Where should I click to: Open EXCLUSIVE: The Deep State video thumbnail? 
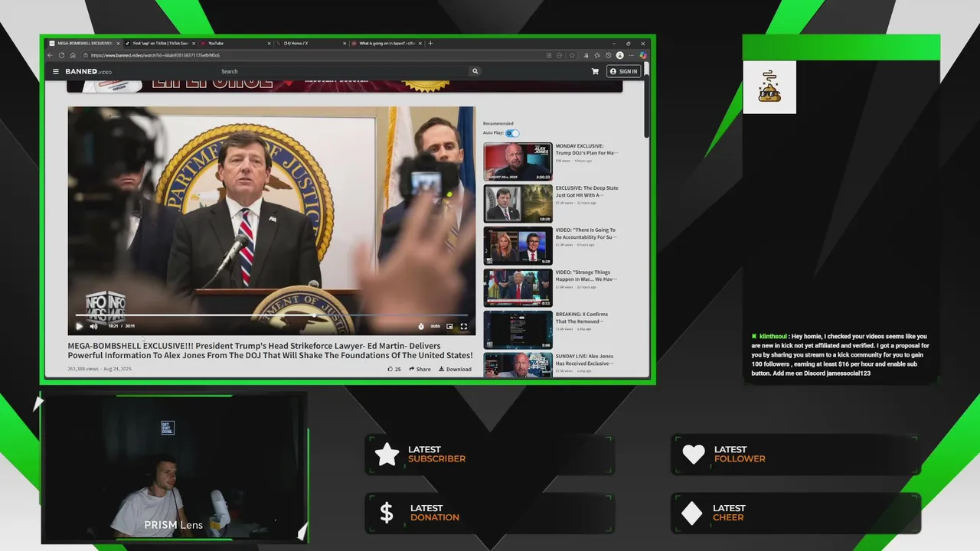click(518, 204)
